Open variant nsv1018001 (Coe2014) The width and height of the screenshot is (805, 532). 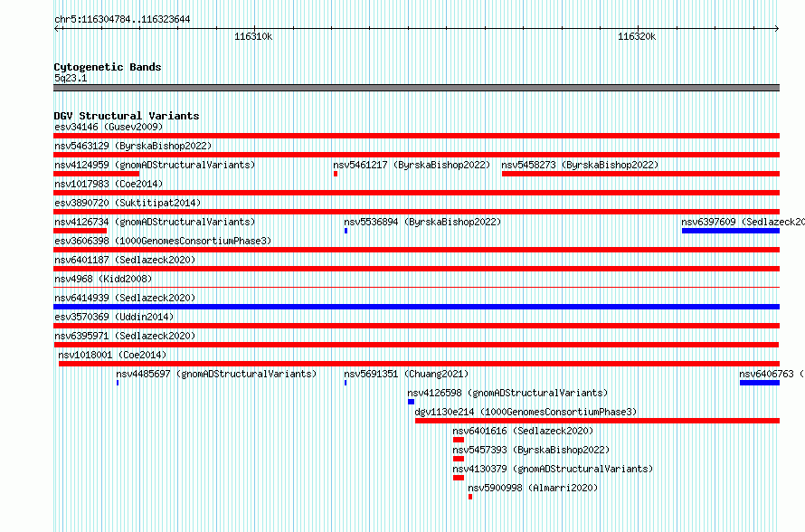coord(112,355)
